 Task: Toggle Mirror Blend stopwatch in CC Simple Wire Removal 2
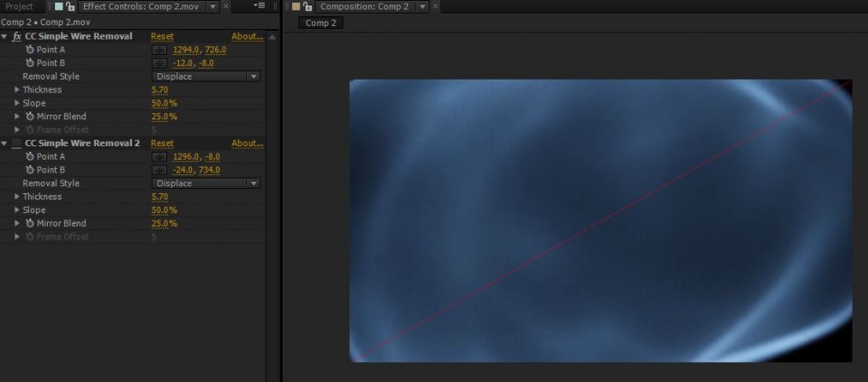pyautogui.click(x=29, y=223)
